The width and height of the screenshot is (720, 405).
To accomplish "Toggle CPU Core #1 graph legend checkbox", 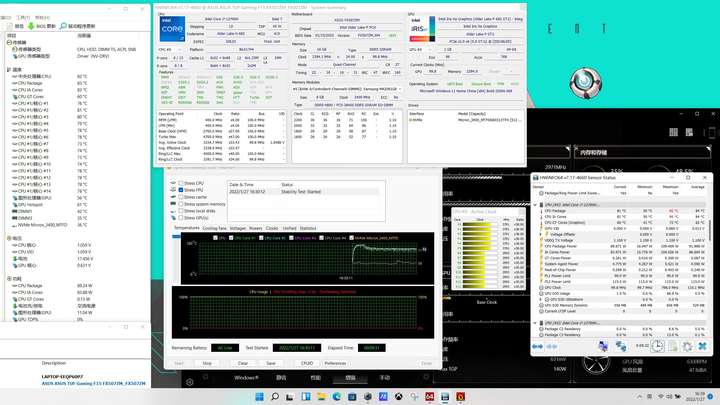I will click(x=231, y=238).
